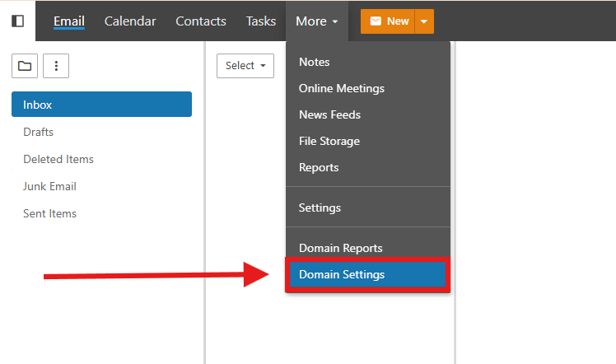Image resolution: width=616 pixels, height=364 pixels.
Task: Open the Select dropdown
Action: (x=245, y=66)
